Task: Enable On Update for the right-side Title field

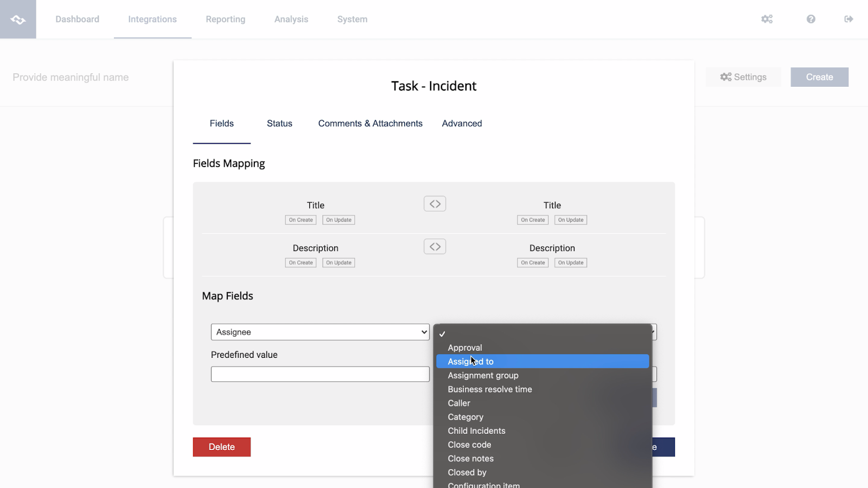Action: coord(570,220)
